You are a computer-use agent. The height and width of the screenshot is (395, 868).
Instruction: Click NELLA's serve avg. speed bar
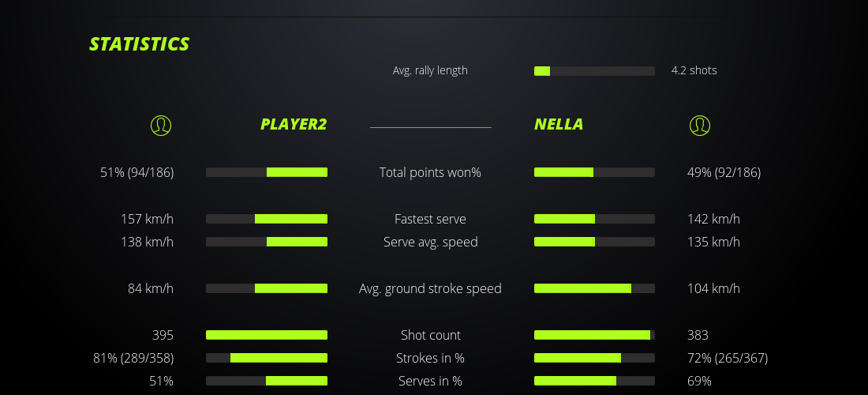click(594, 242)
